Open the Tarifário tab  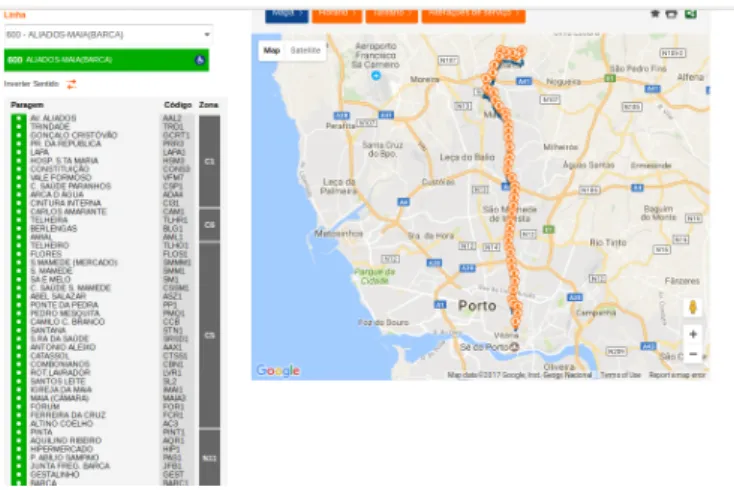pos(392,15)
